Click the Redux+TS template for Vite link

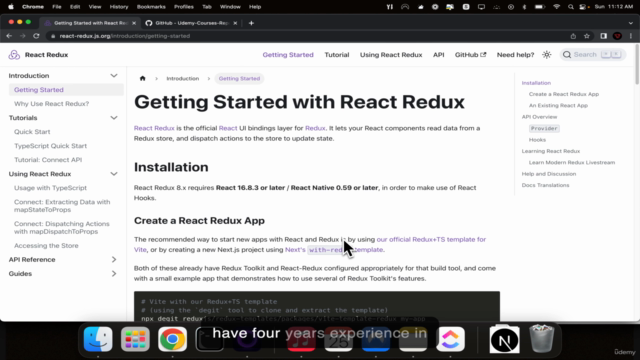431,239
